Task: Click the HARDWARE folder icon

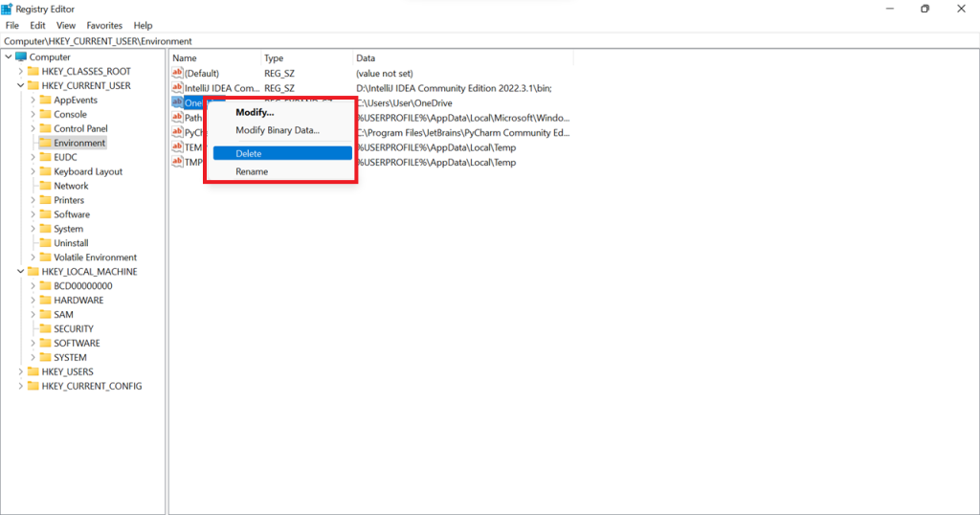Action: point(45,300)
